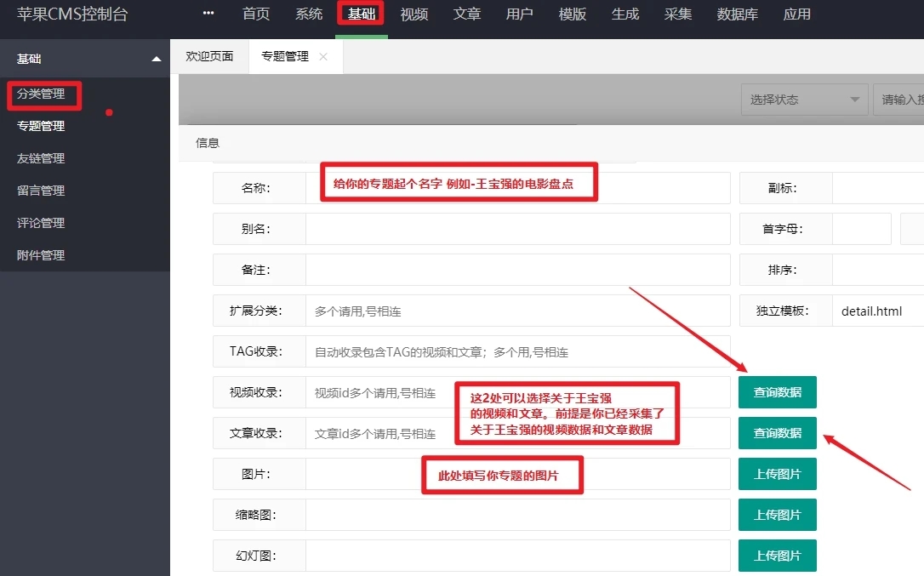Open the 选择状态 dropdown
This screenshot has width=924, height=576.
tap(804, 100)
